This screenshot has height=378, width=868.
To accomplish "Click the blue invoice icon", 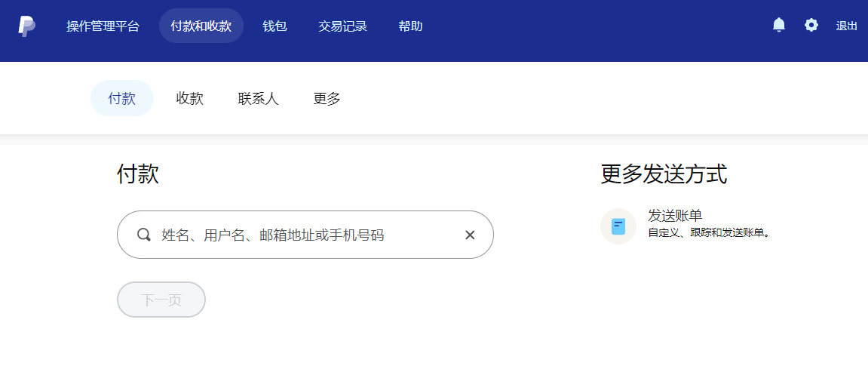I will point(618,226).
